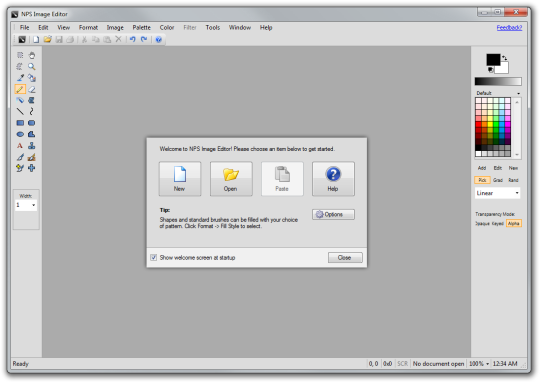540x382 pixels.
Task: Set transparency mode to Opaque
Action: 482,224
